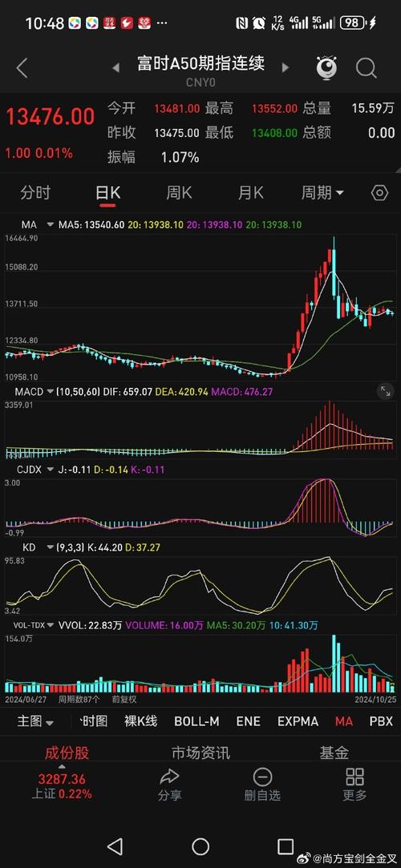
Task: Tap the 振幅 1.07% value
Action: (x=180, y=157)
